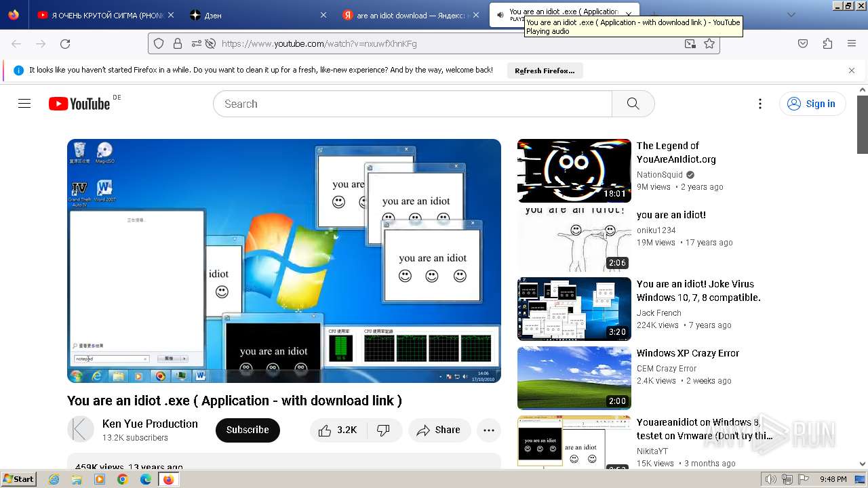868x488 pixels.
Task: Click the page scrollbar up arrow
Action: click(862, 90)
